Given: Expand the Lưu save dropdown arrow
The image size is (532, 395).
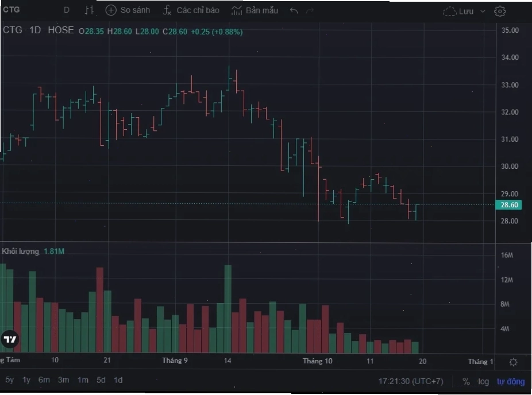Looking at the screenshot, I should (483, 11).
